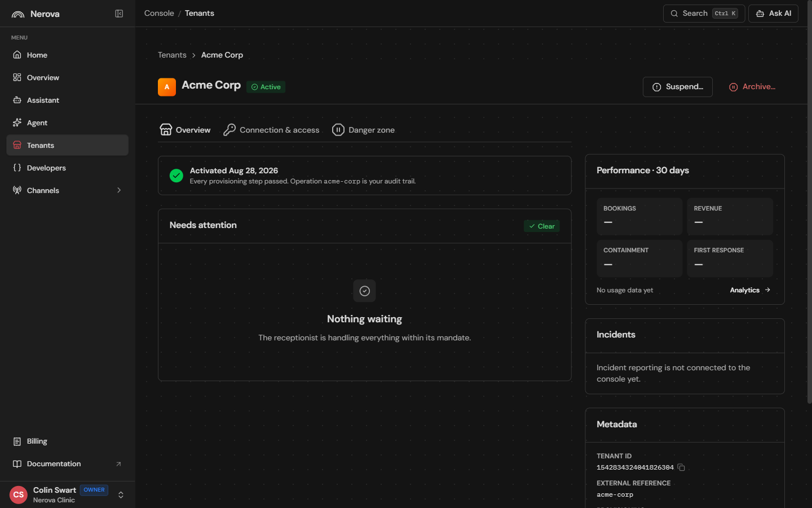This screenshot has width=812, height=508.
Task: Open the Danger zone tab
Action: tap(363, 130)
